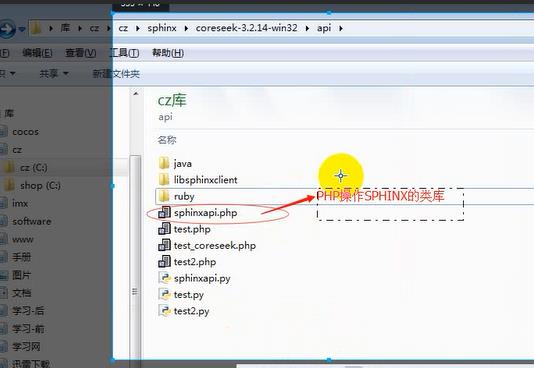534x368 pixels.
Task: Click the test2.py file name
Action: [191, 311]
